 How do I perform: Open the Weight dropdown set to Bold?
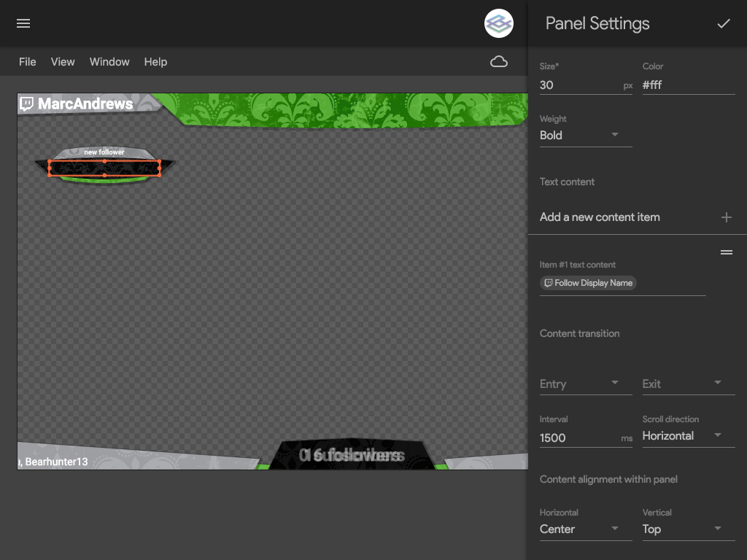tap(586, 135)
